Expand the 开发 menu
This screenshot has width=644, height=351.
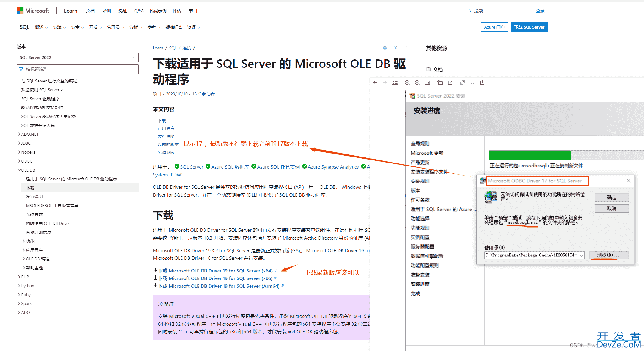(95, 27)
